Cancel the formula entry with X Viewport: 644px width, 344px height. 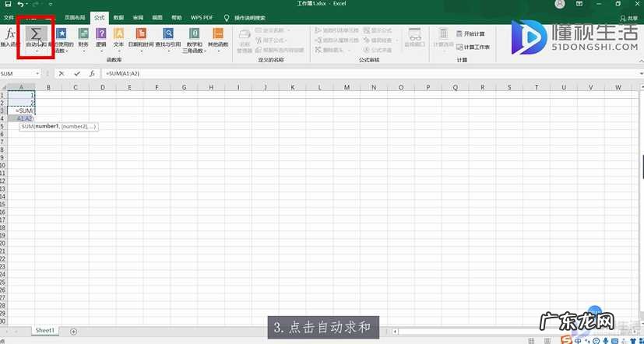coord(62,73)
